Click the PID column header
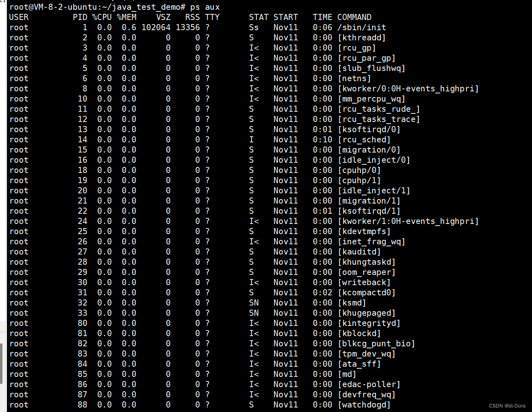532x412 pixels. click(x=80, y=17)
